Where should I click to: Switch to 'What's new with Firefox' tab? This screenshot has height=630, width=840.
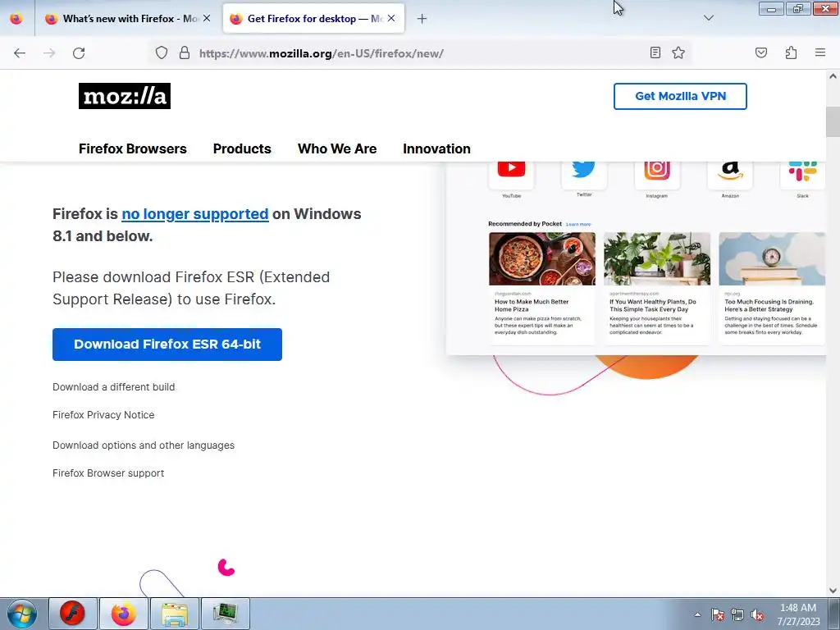129,19
